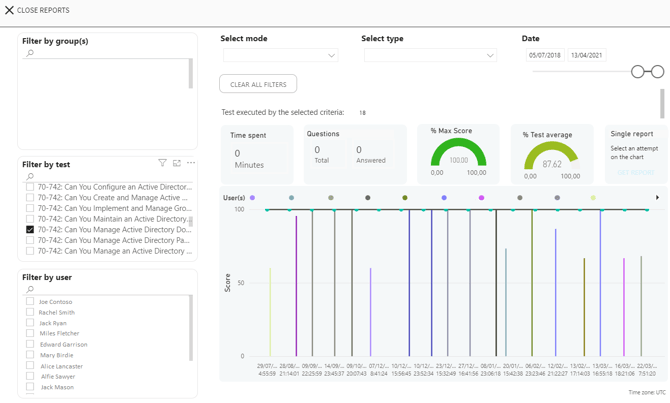Expand the Select type dropdown

pos(430,56)
